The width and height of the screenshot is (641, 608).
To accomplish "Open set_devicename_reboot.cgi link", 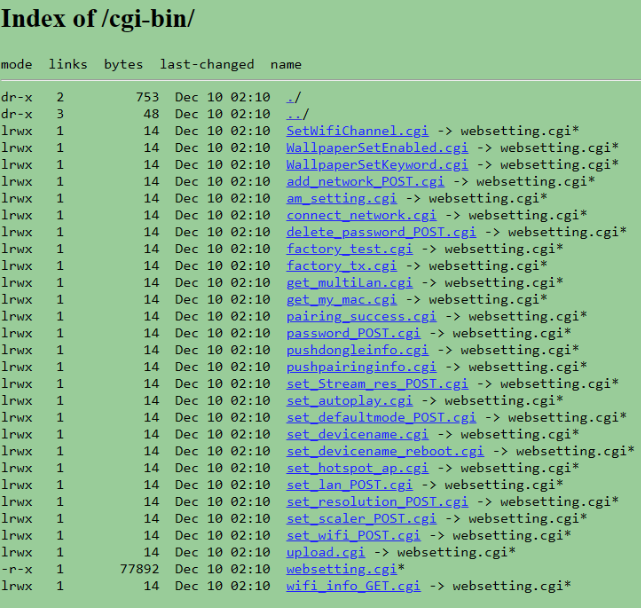I will (x=385, y=451).
